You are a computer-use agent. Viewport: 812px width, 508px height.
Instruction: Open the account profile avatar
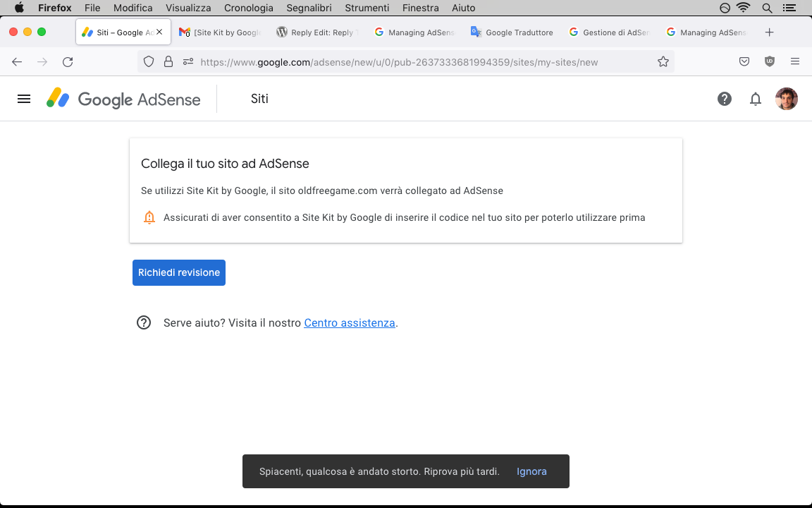786,99
